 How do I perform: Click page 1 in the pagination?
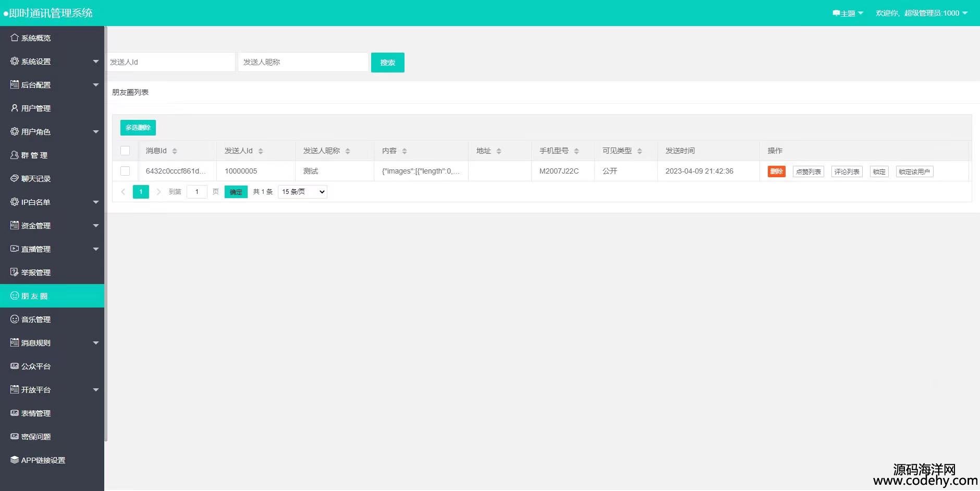coord(141,192)
